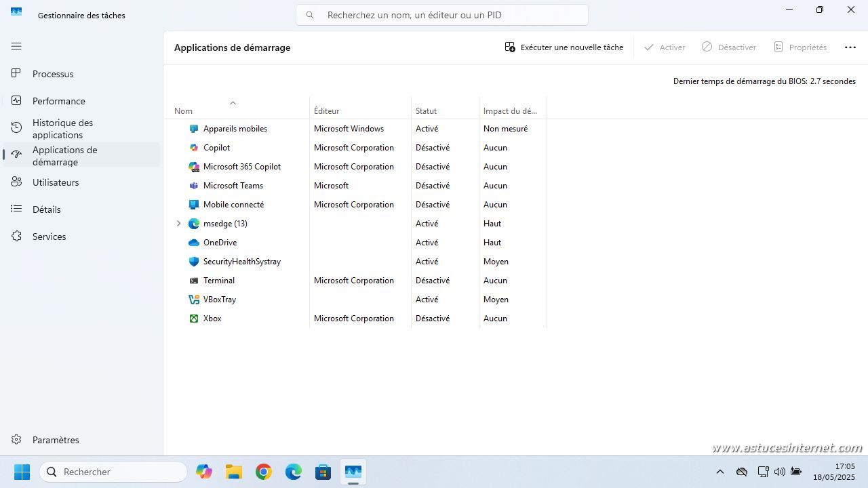Select the Xbox app icon

pos(194,319)
